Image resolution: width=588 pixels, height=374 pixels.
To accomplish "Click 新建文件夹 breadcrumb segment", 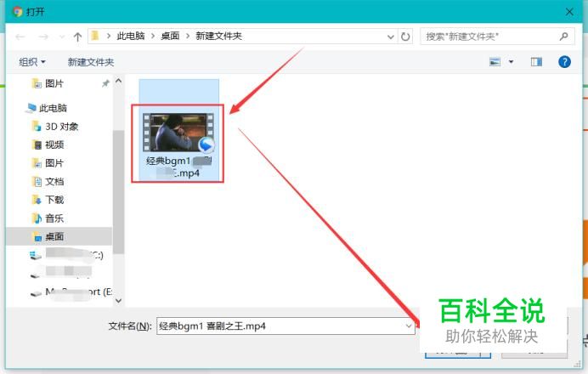I will click(218, 36).
